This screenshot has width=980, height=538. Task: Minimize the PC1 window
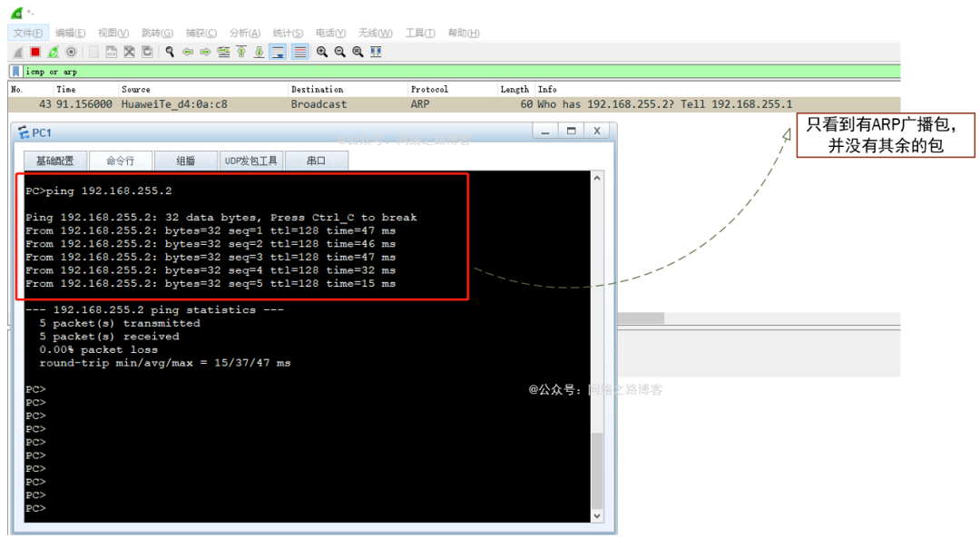[x=545, y=132]
